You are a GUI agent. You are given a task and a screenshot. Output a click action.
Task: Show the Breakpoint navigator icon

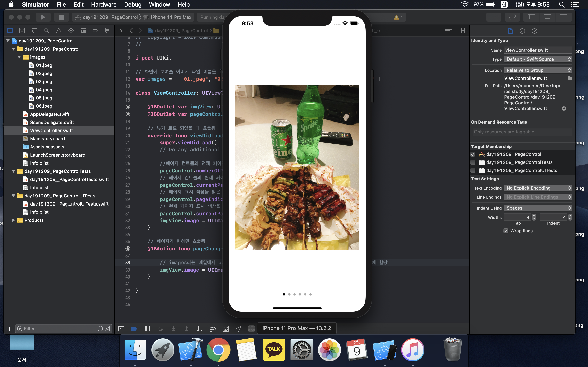point(95,31)
